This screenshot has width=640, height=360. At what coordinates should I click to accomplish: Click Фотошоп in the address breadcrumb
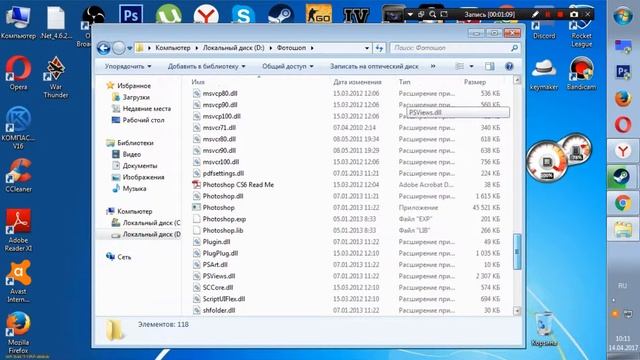(291, 48)
